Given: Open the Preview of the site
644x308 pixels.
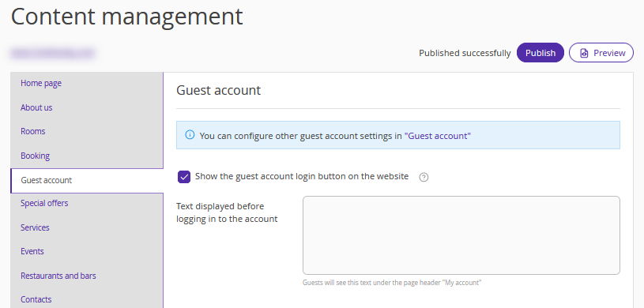Looking at the screenshot, I should pyautogui.click(x=601, y=53).
